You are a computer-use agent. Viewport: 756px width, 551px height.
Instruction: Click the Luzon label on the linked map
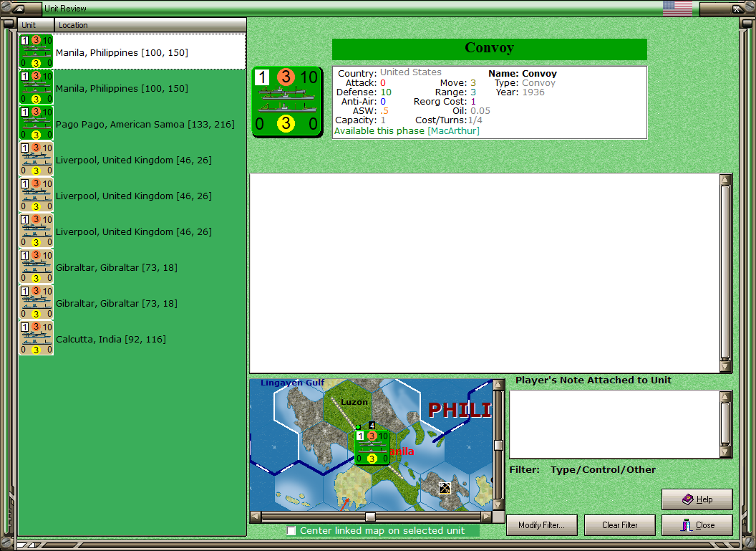354,402
